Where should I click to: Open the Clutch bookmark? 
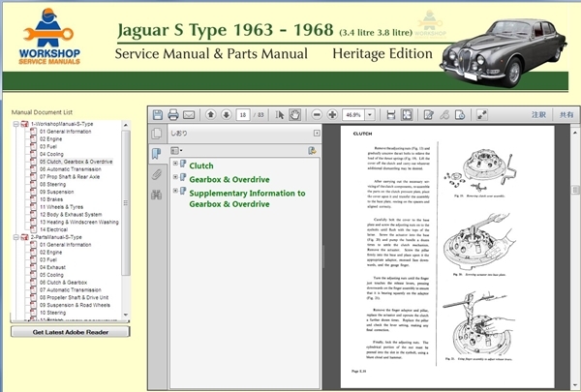tap(201, 166)
